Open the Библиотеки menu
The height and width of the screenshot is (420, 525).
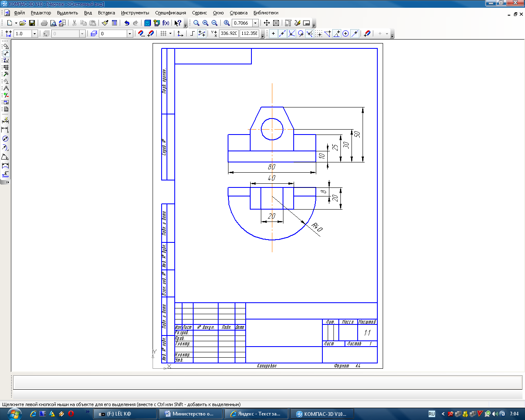pos(266,13)
